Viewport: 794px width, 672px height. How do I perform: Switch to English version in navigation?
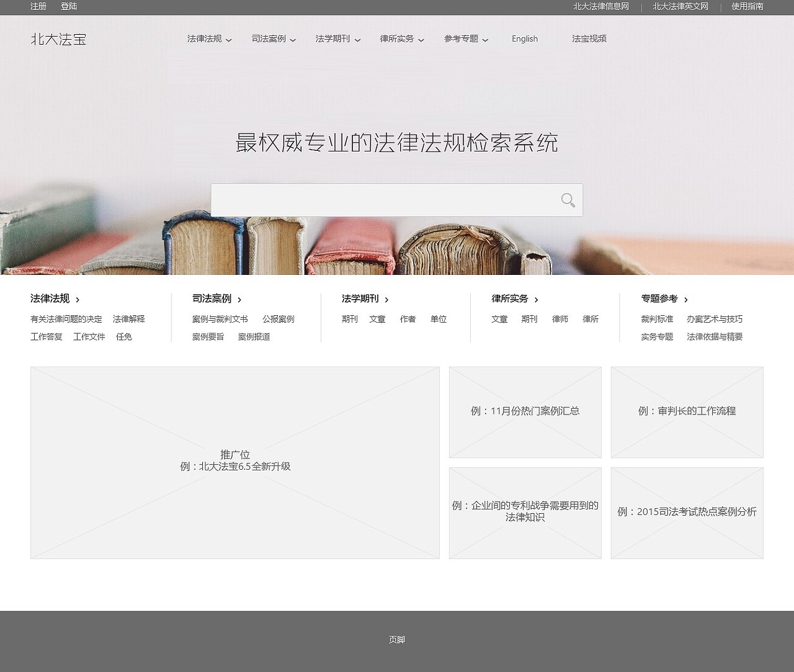click(525, 38)
